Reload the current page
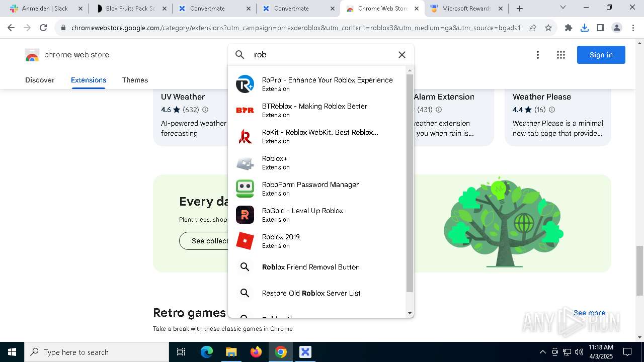The width and height of the screenshot is (644, 362). click(x=43, y=28)
